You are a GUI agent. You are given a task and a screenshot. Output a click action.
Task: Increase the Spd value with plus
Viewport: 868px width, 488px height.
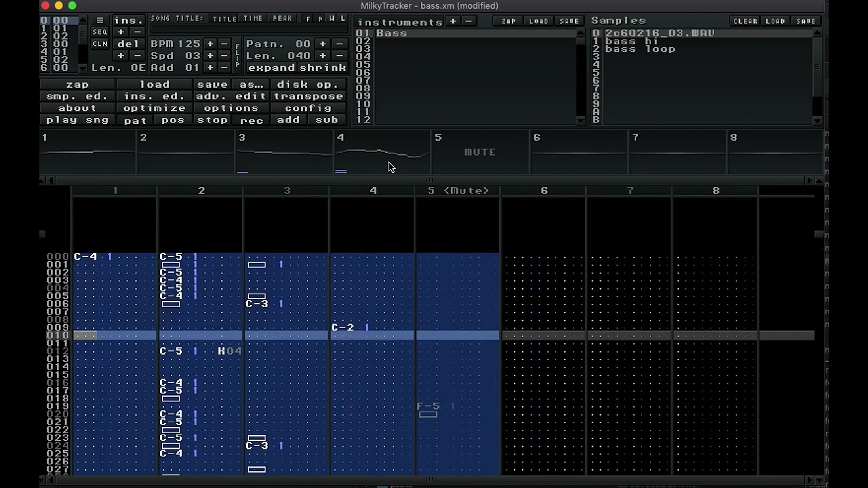[x=210, y=56]
